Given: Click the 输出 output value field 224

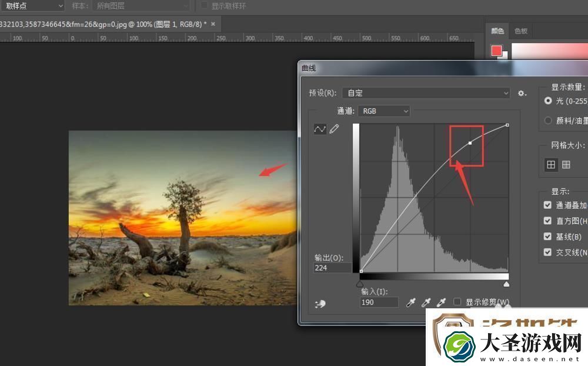Looking at the screenshot, I should (x=332, y=268).
